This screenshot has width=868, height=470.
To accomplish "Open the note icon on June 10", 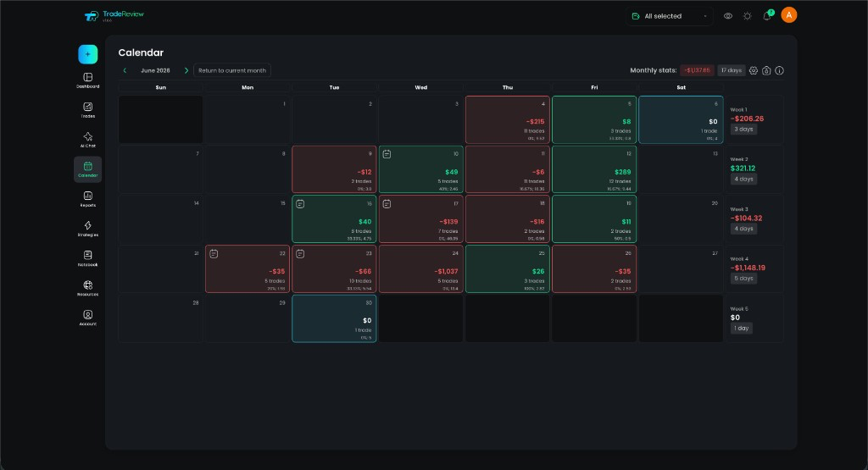I will pyautogui.click(x=387, y=154).
